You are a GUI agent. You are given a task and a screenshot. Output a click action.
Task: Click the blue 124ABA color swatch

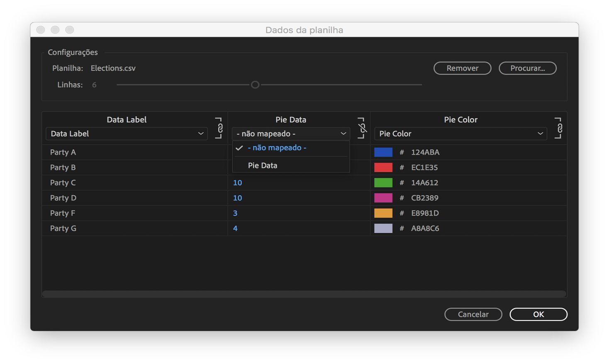pos(383,152)
